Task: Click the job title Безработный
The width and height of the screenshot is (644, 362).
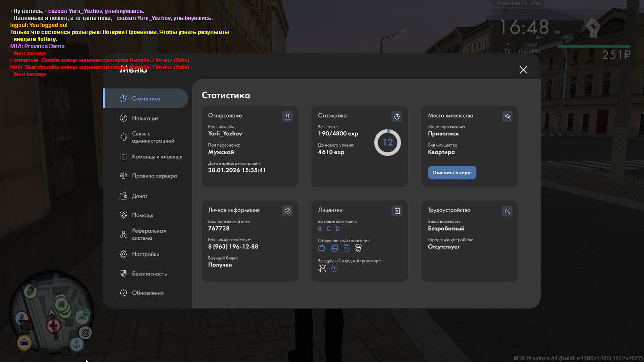Action: pos(446,228)
